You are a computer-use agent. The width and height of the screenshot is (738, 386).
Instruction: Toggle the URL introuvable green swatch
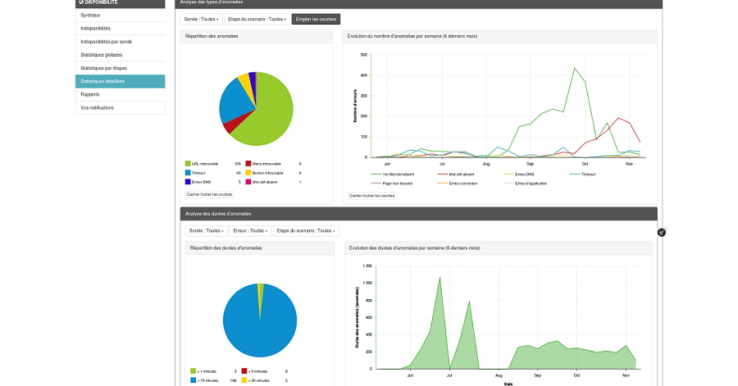coord(188,164)
